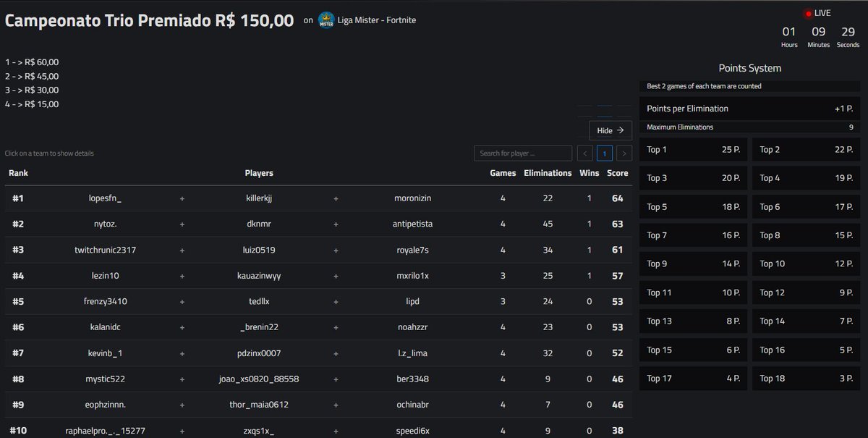Hide the Points System panel
The height and width of the screenshot is (438, 868).
click(x=610, y=130)
